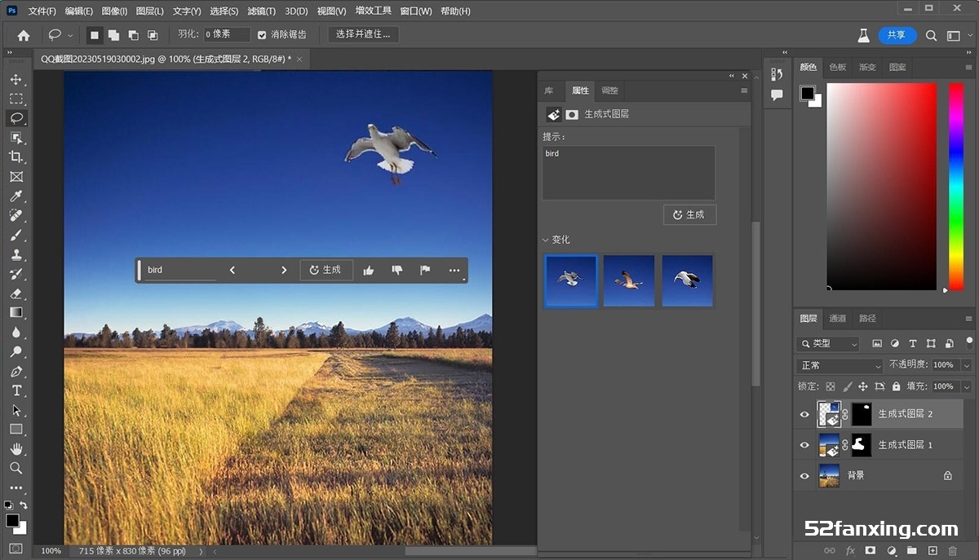Click the foreground color swatch in Color panel
This screenshot has height=560, width=979.
pyautogui.click(x=808, y=93)
